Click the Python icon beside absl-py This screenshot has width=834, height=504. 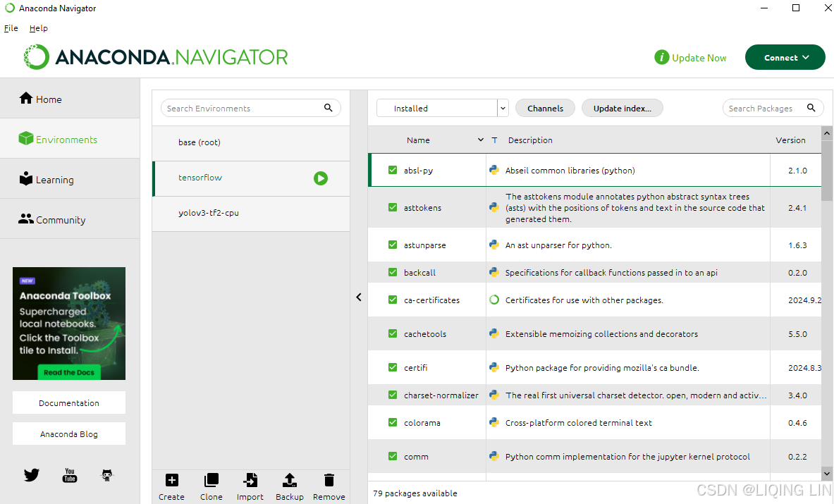[494, 170]
